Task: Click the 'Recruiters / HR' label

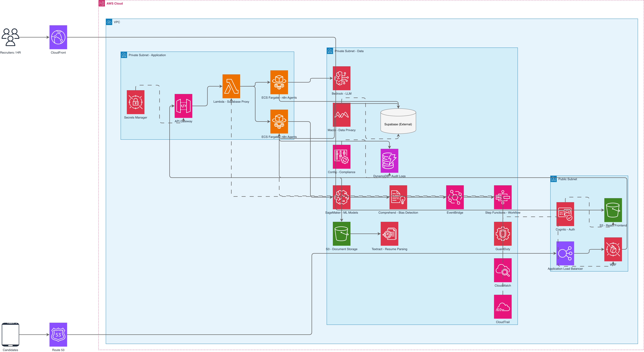Action: click(10, 52)
